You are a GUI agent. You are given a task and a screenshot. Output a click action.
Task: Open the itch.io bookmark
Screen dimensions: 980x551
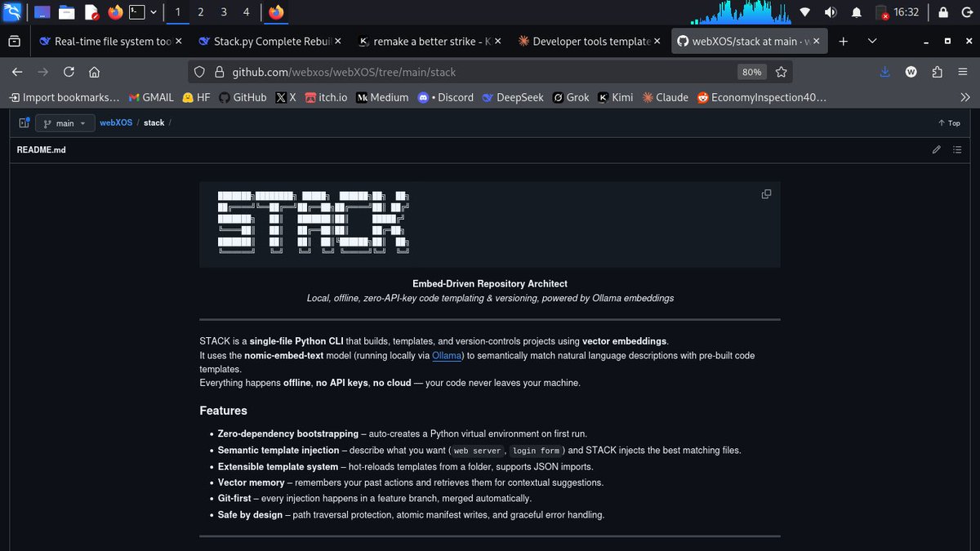(326, 97)
